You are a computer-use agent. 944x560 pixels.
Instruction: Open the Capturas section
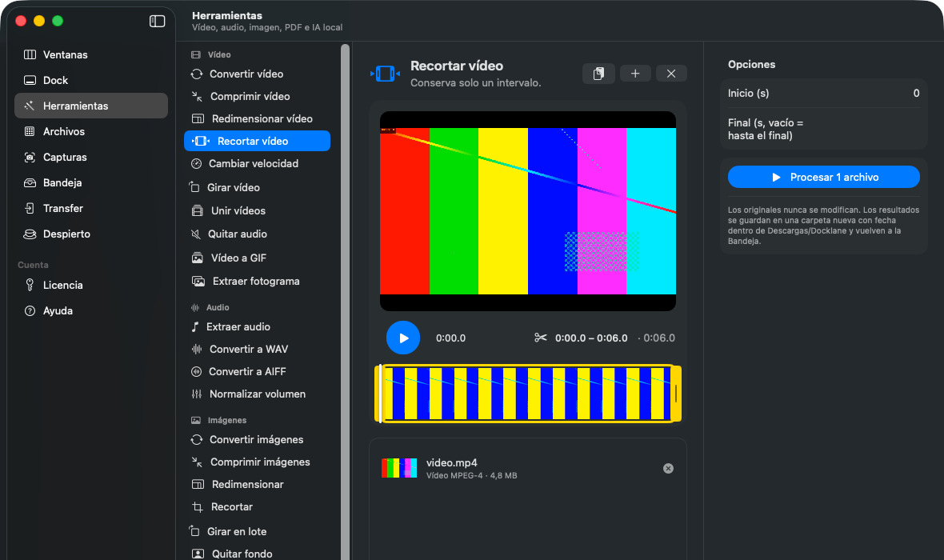coord(91,157)
